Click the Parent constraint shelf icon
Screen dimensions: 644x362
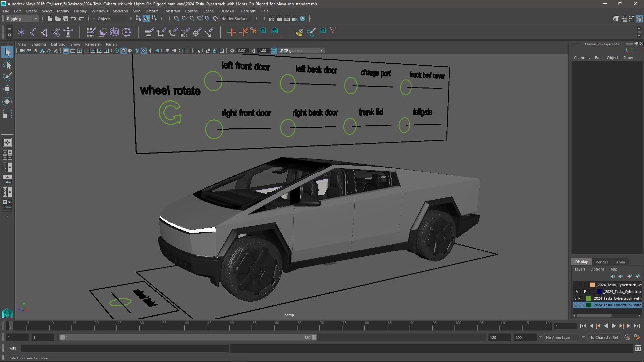(x=149, y=32)
